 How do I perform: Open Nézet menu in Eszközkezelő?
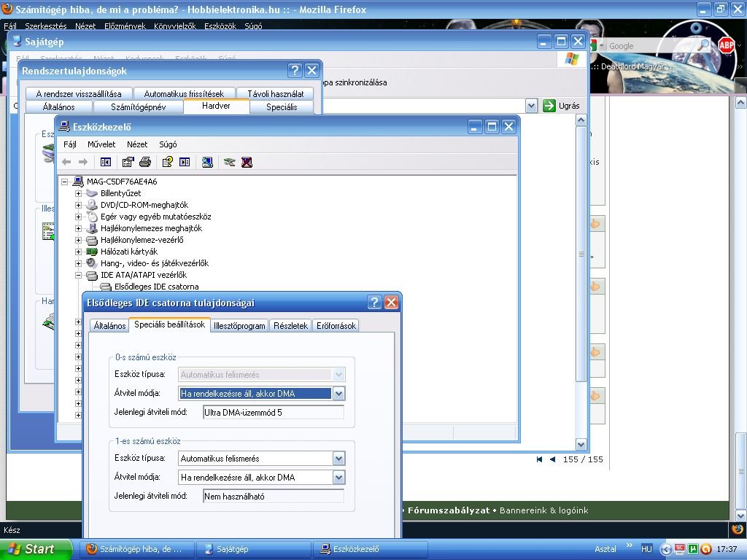point(137,144)
